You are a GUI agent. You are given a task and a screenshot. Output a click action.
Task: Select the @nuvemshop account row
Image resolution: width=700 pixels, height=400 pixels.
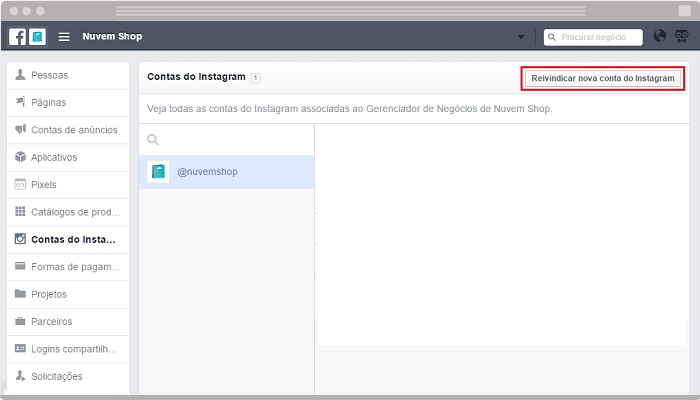point(226,172)
